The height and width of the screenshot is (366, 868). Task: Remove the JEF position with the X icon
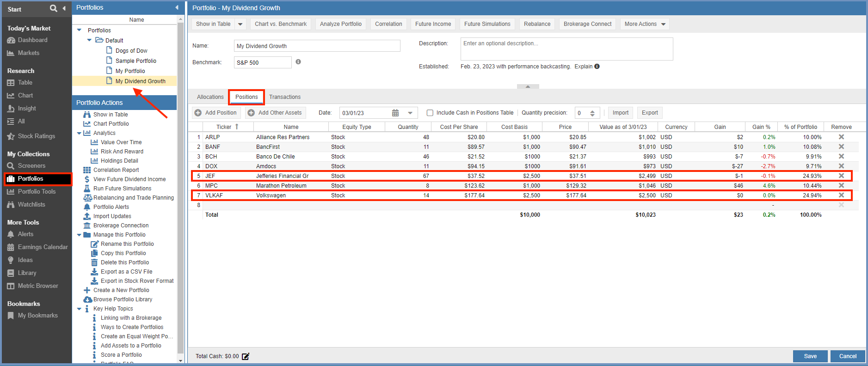841,176
